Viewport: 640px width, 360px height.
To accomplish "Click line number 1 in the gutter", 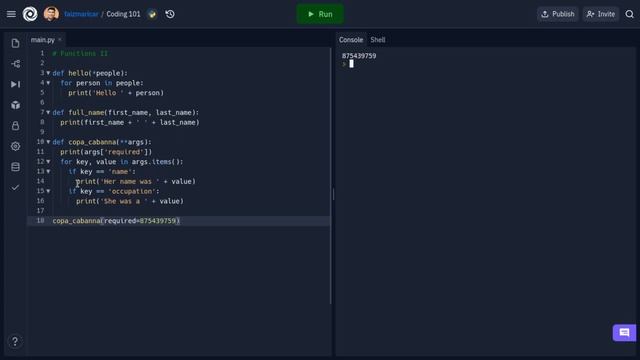I will point(42,53).
